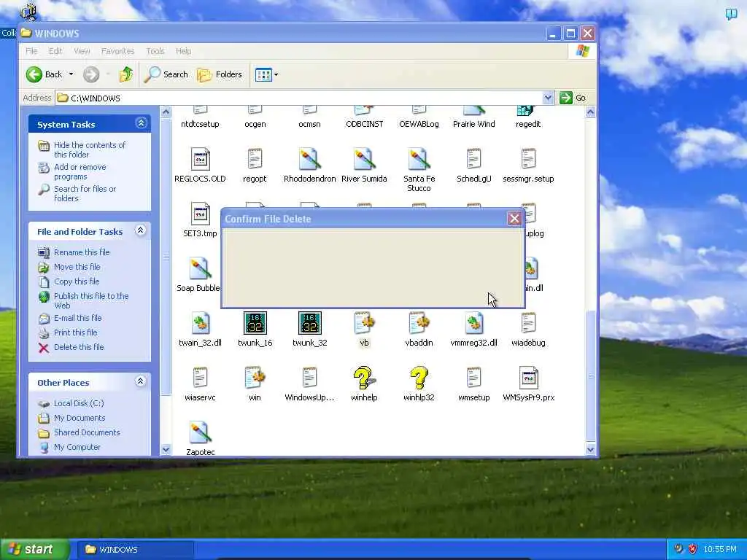Close the Confirm File Delete dialog
The image size is (747, 560).
click(x=514, y=219)
